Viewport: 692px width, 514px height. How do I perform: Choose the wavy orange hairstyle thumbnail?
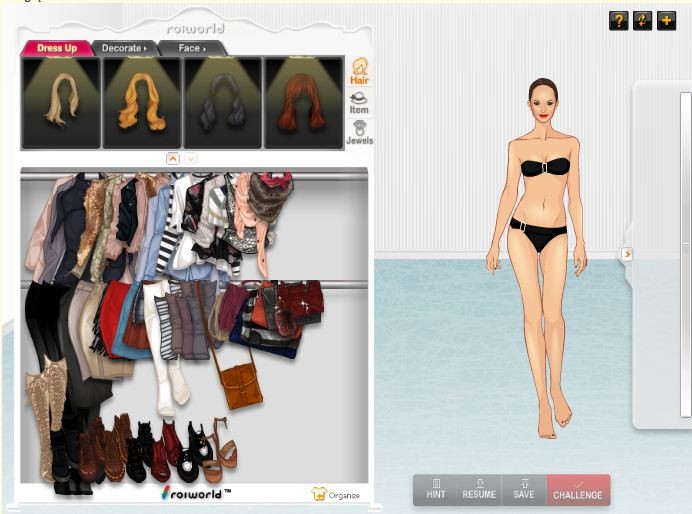(142, 103)
